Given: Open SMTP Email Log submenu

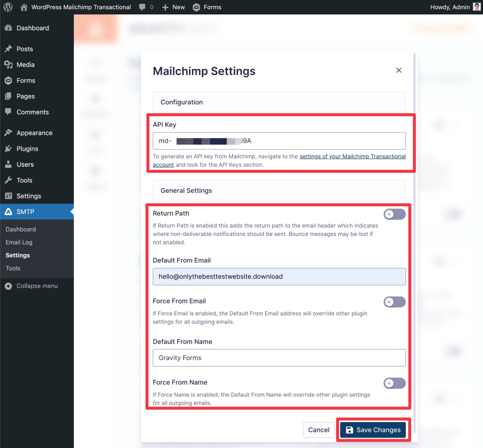Looking at the screenshot, I should [19, 242].
